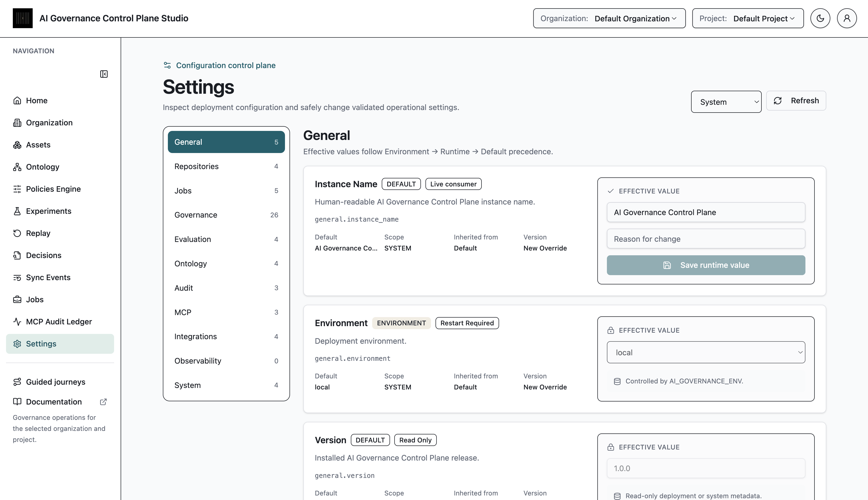Viewport: 868px width, 500px height.
Task: Click the Policies Engine sliders icon
Action: tap(17, 189)
